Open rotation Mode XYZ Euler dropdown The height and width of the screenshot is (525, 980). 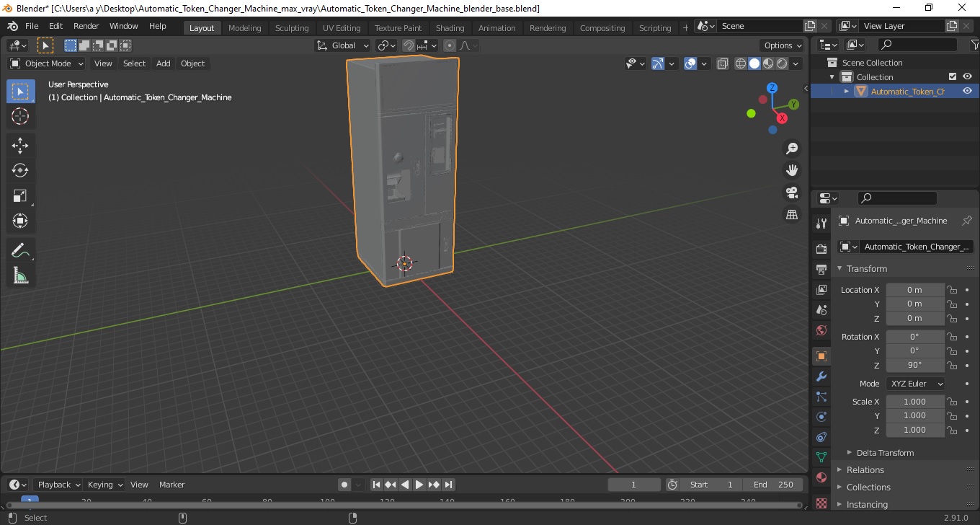pyautogui.click(x=915, y=384)
